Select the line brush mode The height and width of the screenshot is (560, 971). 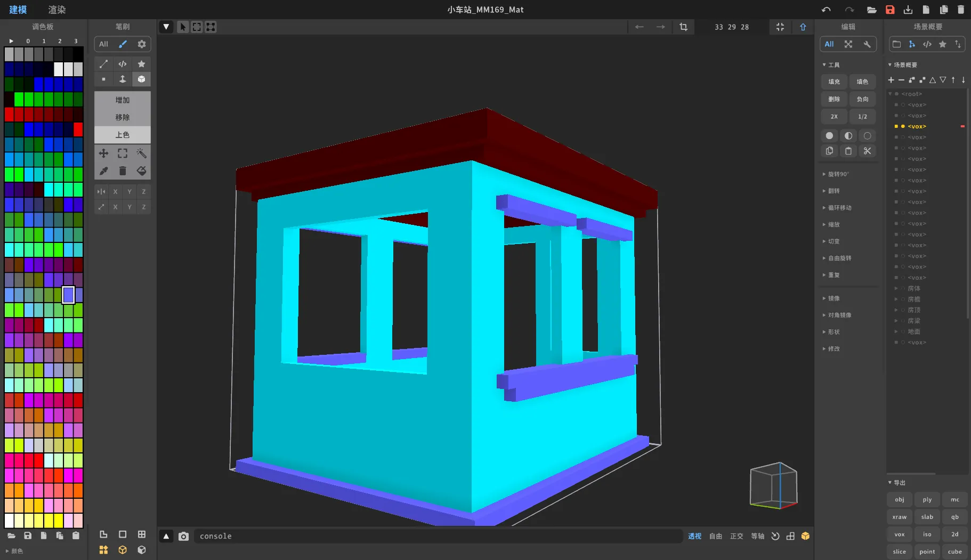pos(103,64)
